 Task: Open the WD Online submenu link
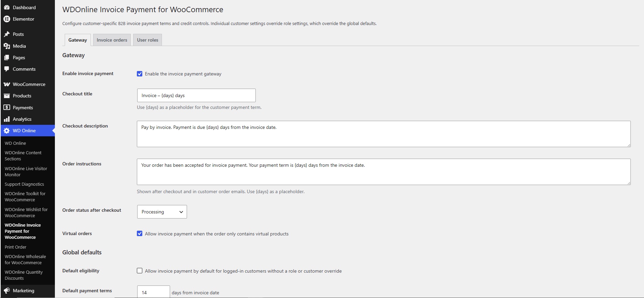[15, 143]
